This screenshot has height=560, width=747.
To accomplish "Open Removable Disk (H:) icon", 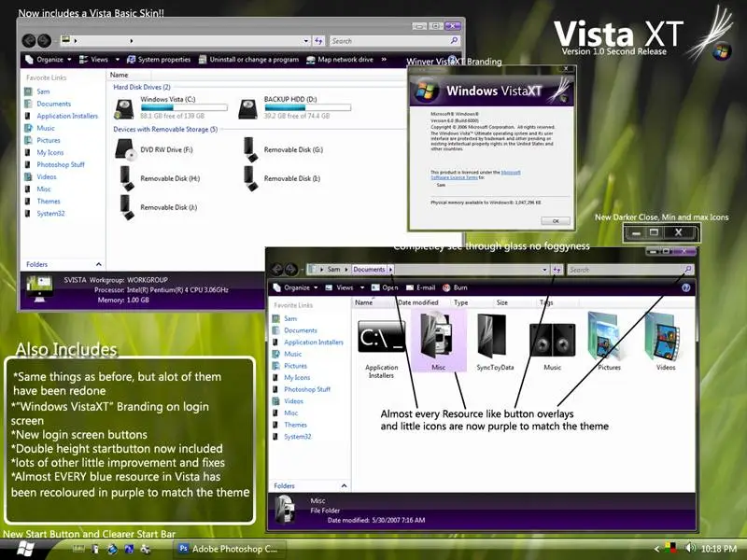I will coord(126,178).
